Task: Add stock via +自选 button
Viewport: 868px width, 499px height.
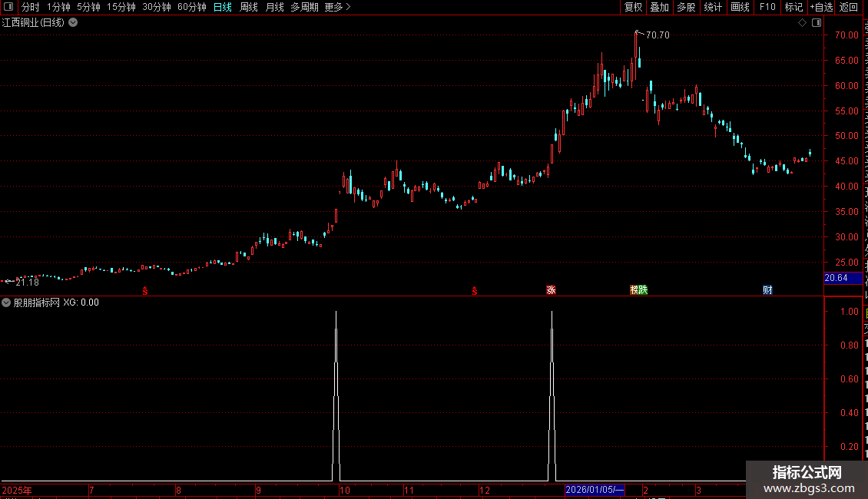Action: (x=821, y=7)
